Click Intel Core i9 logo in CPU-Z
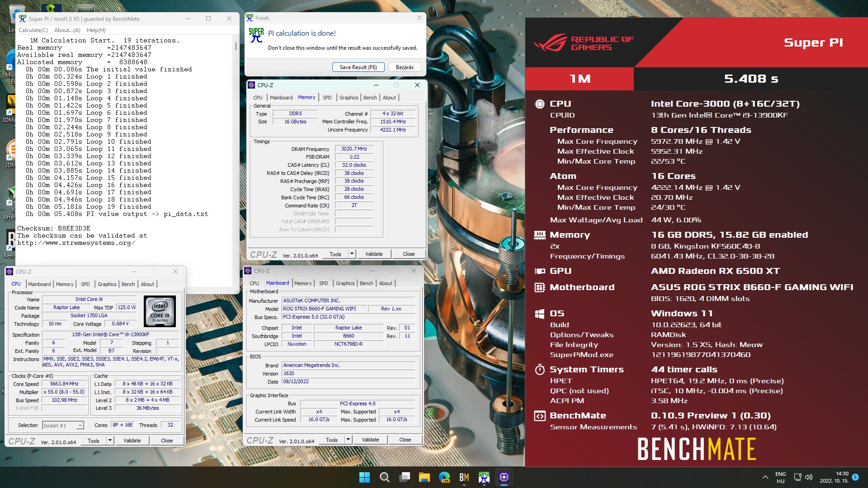The image size is (868, 488). pyautogui.click(x=160, y=311)
